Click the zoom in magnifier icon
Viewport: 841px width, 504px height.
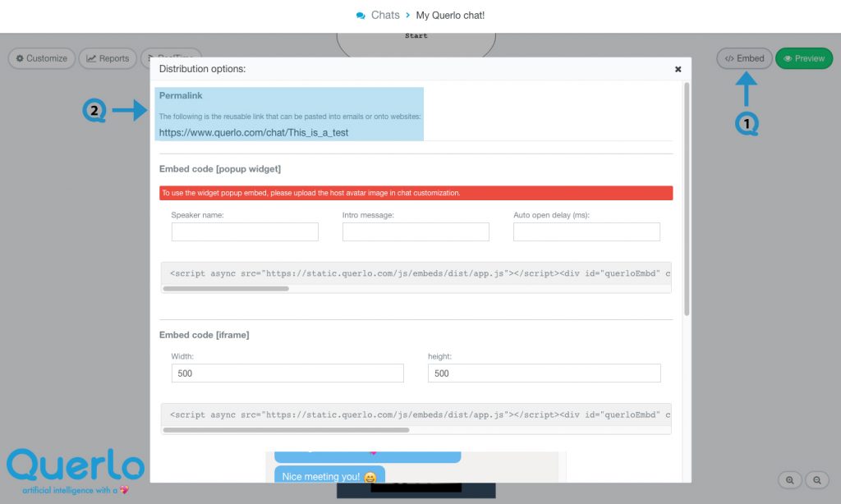coord(789,480)
